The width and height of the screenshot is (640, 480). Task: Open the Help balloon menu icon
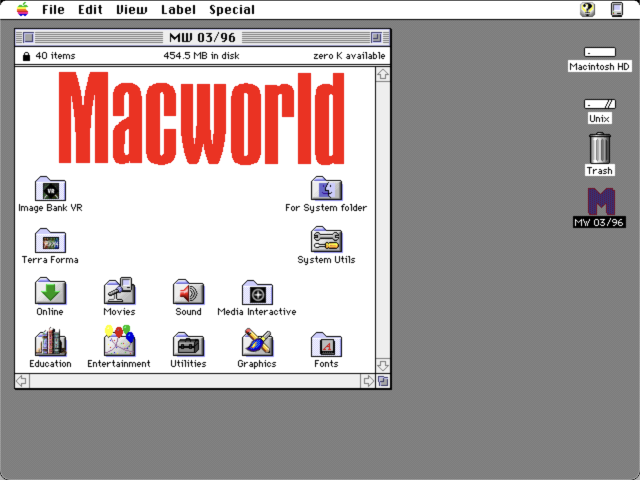point(588,9)
